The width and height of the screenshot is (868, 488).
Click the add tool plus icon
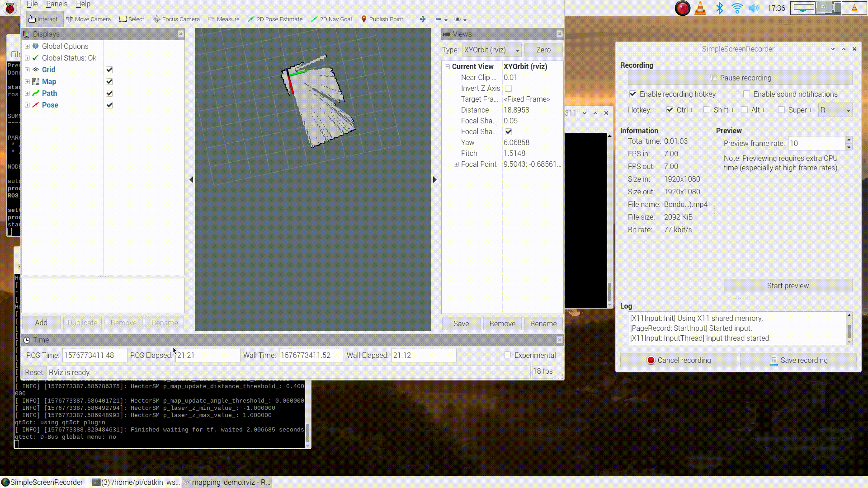(x=422, y=19)
